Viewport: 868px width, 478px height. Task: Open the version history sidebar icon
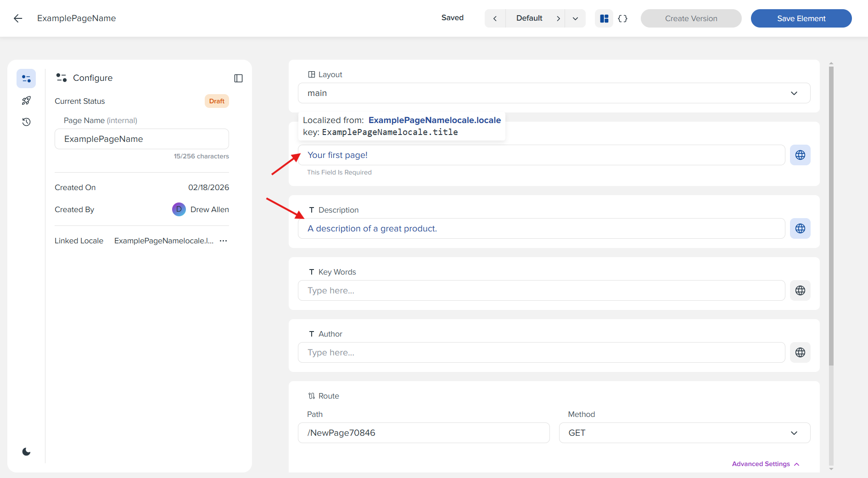26,122
